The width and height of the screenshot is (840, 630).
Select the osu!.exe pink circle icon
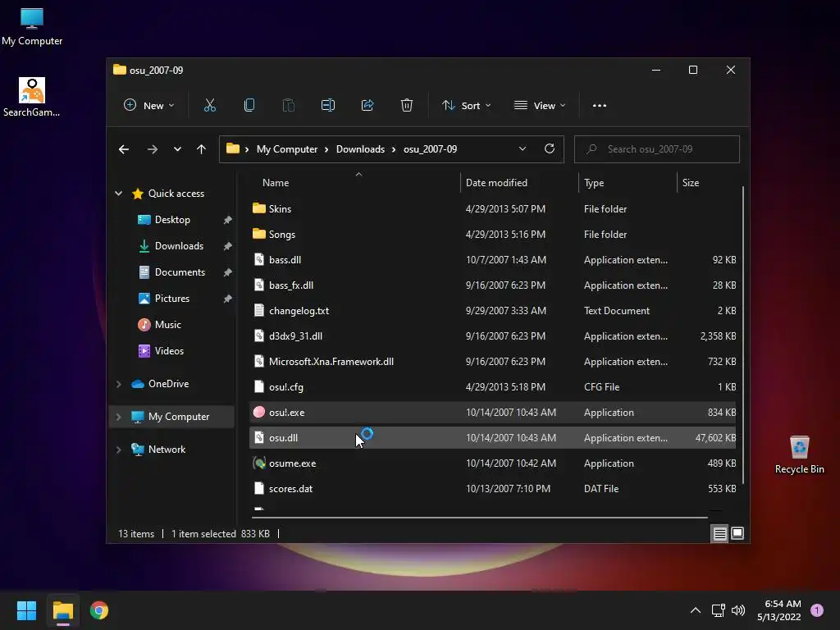pyautogui.click(x=258, y=412)
